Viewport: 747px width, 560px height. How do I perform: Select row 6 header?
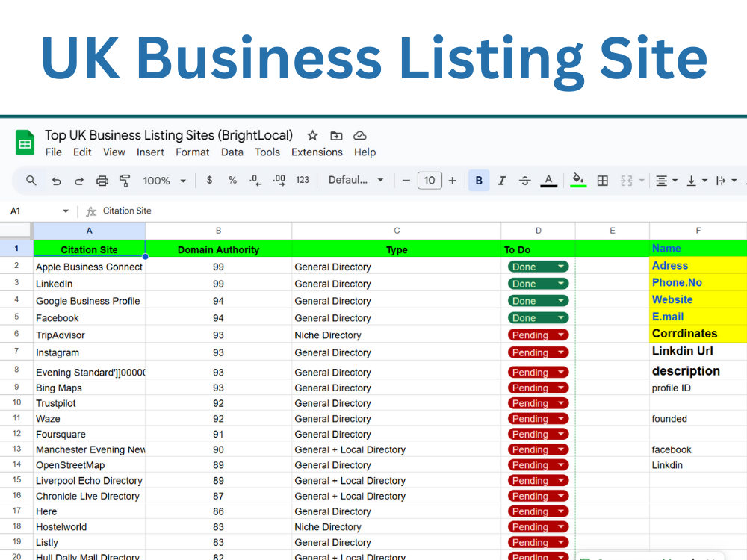(16, 334)
